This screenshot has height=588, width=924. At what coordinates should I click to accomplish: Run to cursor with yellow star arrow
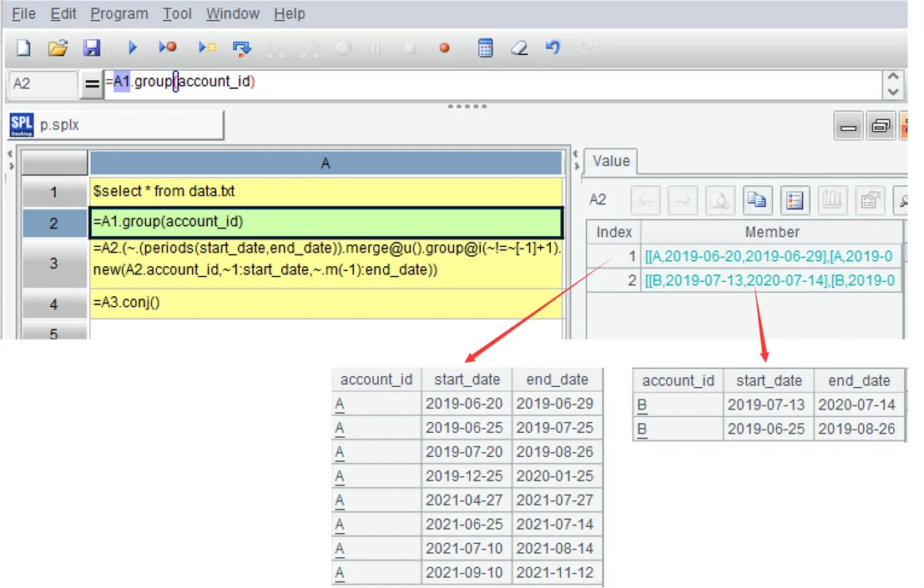[208, 48]
